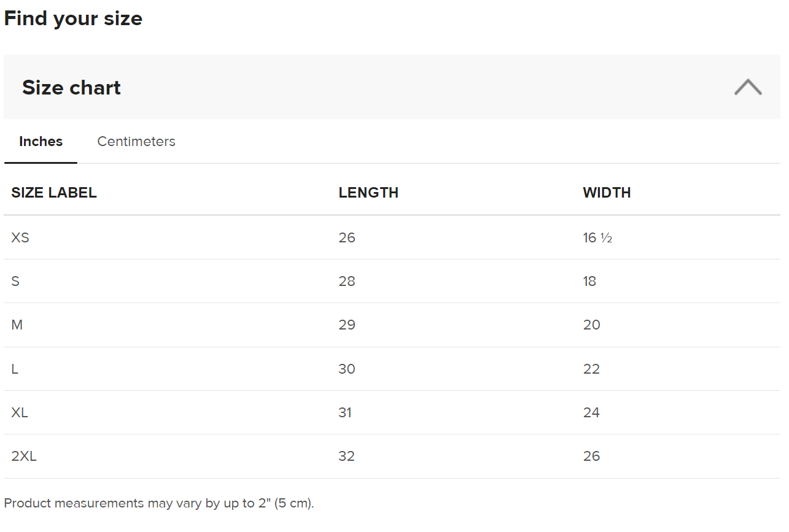
Task: Select the Inches tab
Action: 41,142
